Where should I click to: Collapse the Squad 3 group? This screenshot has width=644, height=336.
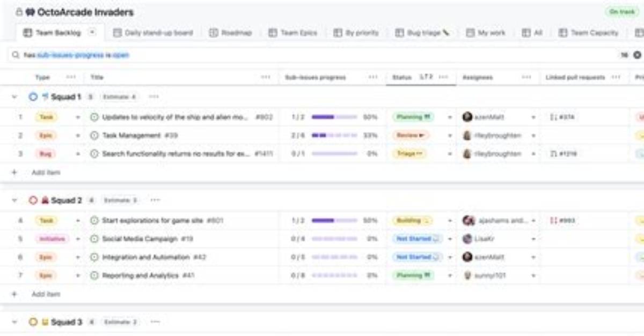tap(14, 322)
